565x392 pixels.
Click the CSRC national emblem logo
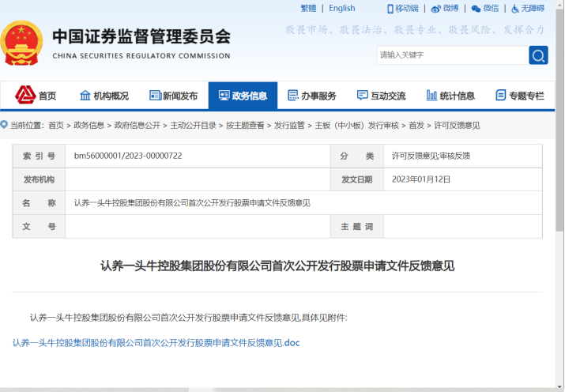pos(22,44)
